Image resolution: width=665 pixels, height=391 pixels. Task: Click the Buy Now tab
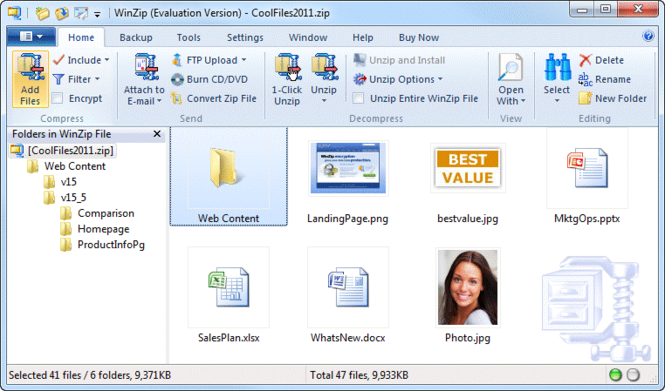[x=419, y=37]
